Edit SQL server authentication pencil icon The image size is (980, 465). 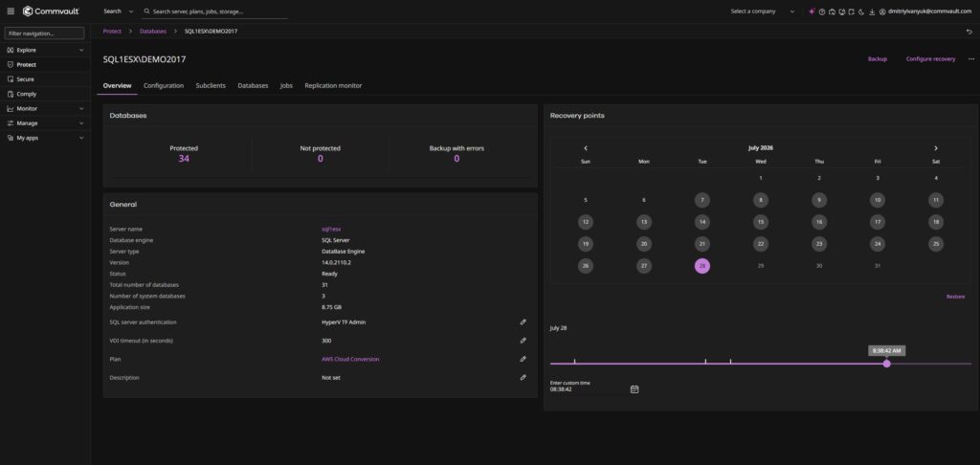click(x=523, y=321)
